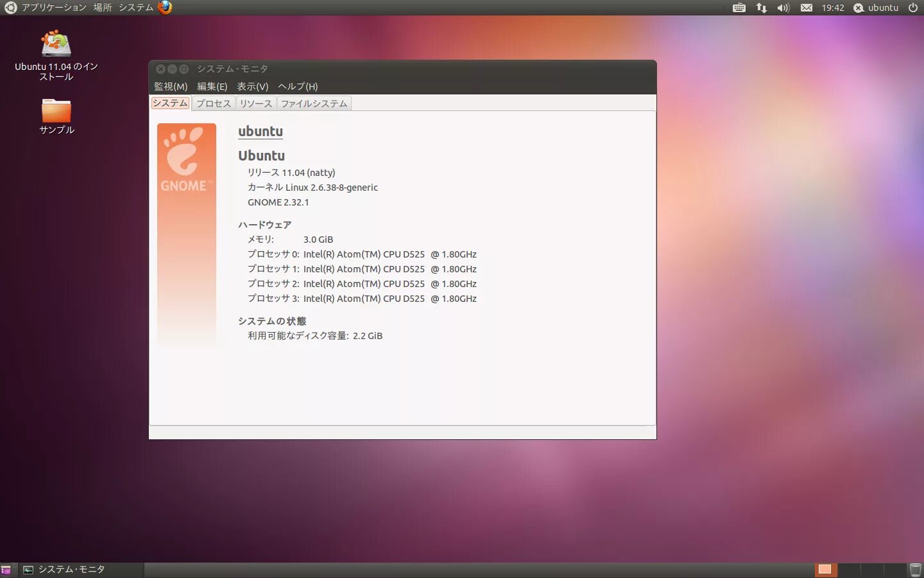Open the 監視(M) menu

pos(171,87)
